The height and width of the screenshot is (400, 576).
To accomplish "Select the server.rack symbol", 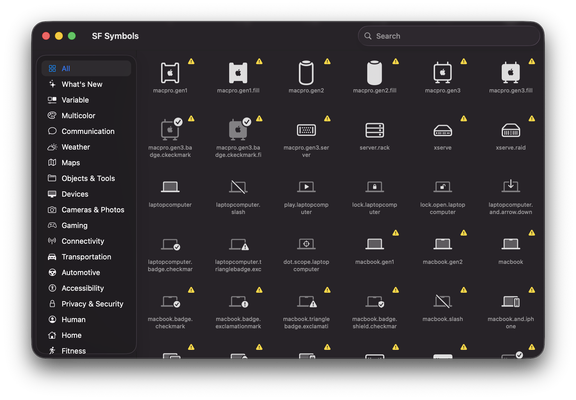I will click(x=374, y=130).
